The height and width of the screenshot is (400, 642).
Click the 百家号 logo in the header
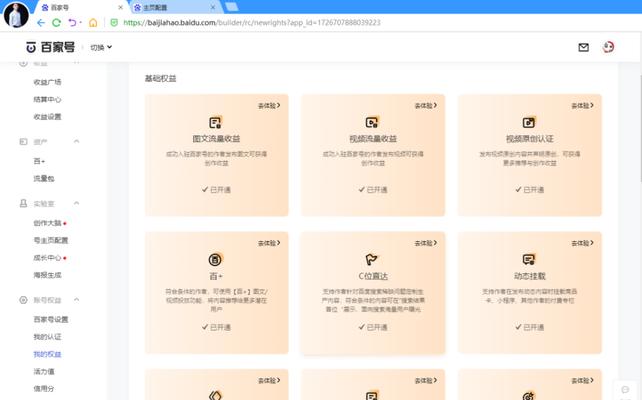50,47
